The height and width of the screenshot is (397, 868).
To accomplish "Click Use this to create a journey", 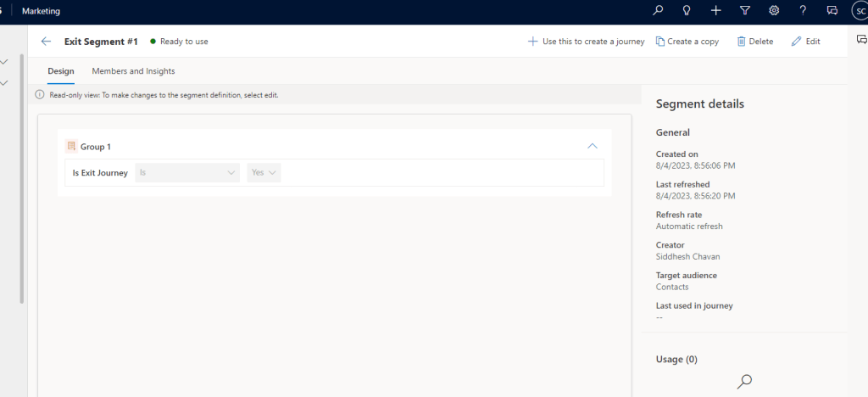I will point(586,42).
